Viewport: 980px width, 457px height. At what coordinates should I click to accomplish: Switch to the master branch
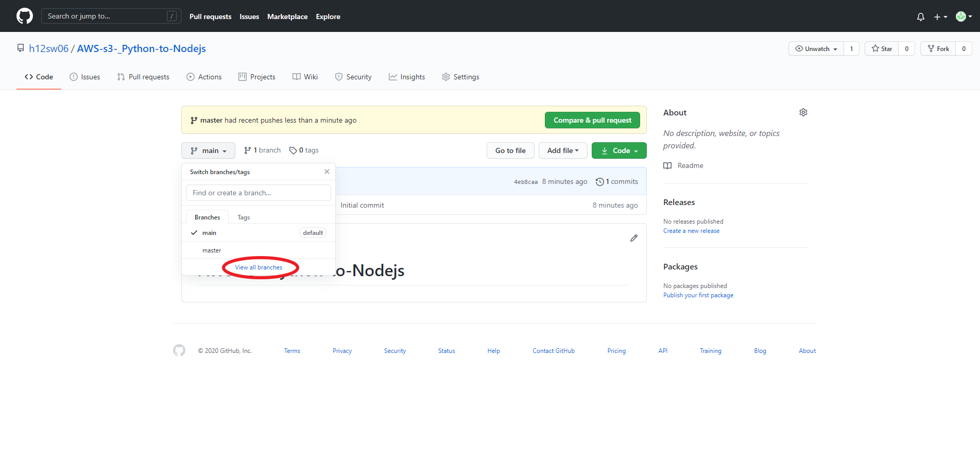point(259,250)
